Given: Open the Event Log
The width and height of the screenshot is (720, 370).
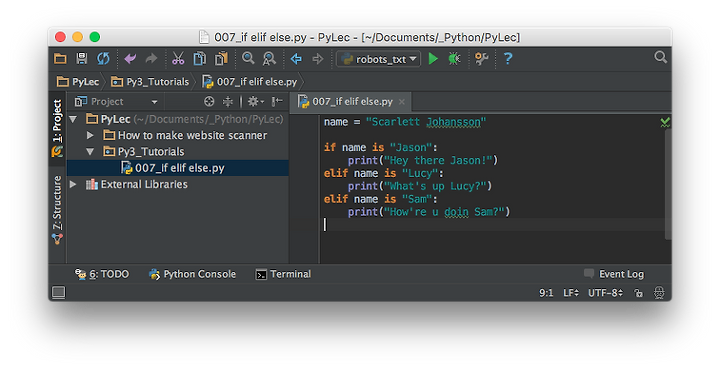Looking at the screenshot, I should [614, 274].
